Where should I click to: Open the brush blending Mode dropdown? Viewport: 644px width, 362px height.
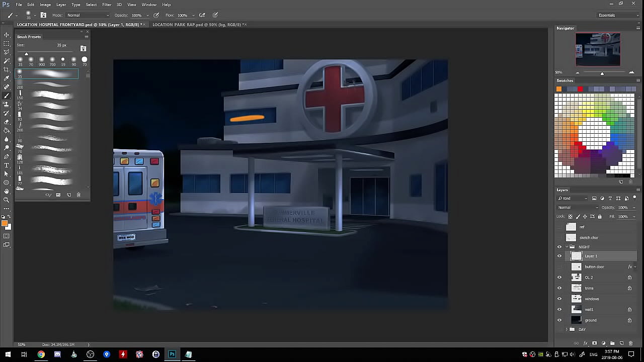point(88,15)
